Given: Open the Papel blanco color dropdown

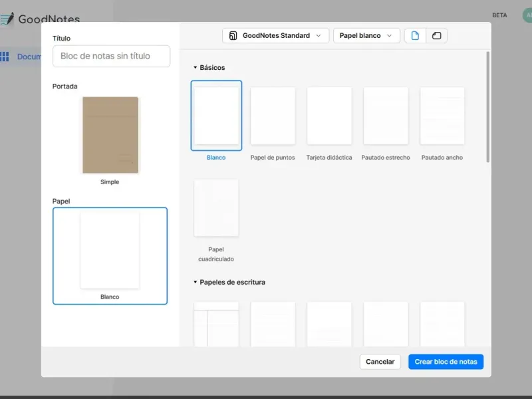Looking at the screenshot, I should pyautogui.click(x=366, y=36).
